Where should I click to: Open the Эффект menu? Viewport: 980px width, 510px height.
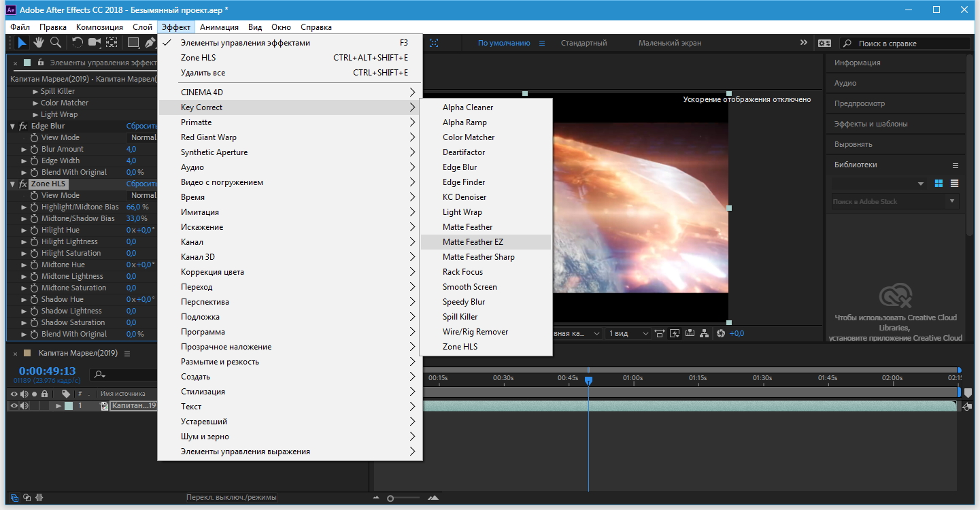tap(176, 27)
